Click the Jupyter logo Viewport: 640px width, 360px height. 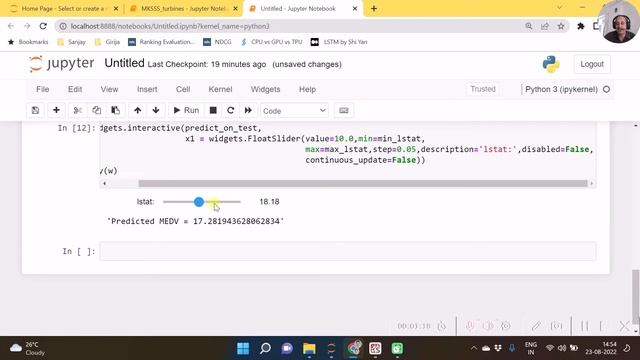click(x=61, y=64)
